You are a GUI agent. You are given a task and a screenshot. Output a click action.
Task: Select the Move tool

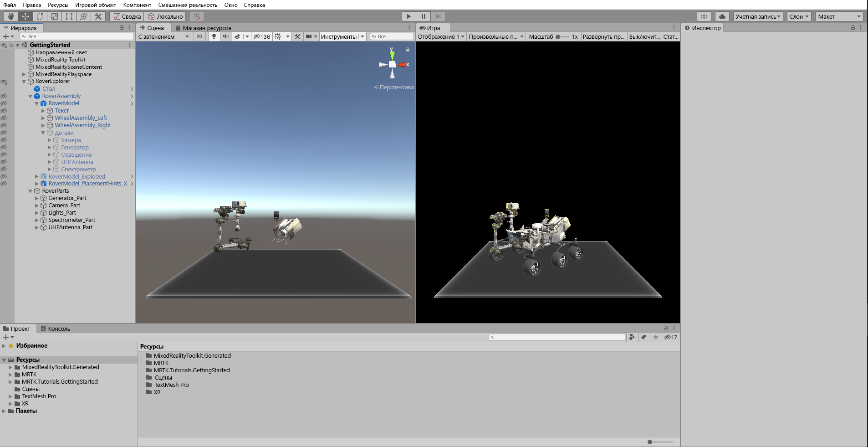25,16
